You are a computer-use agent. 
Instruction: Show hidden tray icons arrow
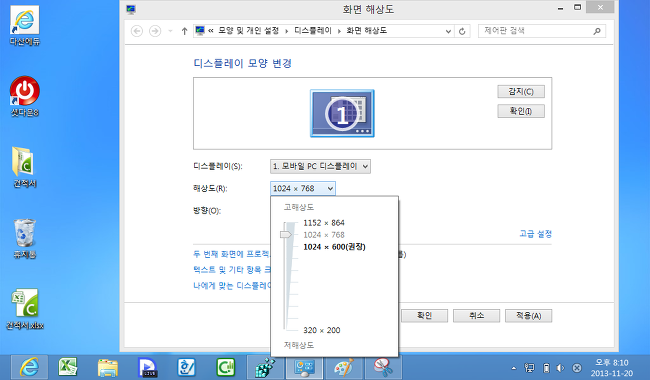point(514,368)
